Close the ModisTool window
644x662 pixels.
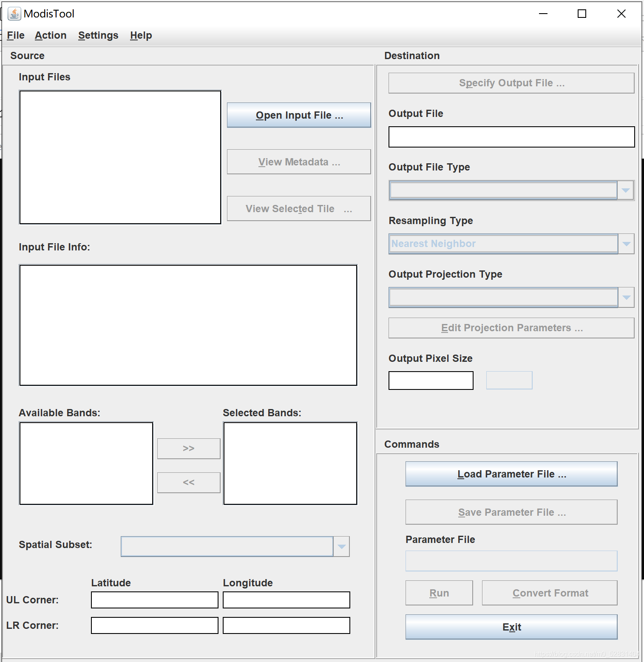click(x=621, y=14)
